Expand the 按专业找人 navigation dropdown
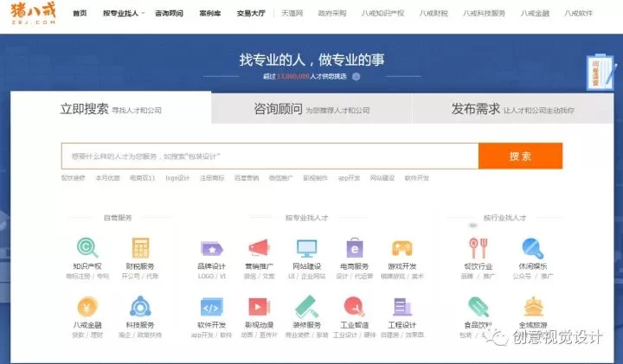 121,14
